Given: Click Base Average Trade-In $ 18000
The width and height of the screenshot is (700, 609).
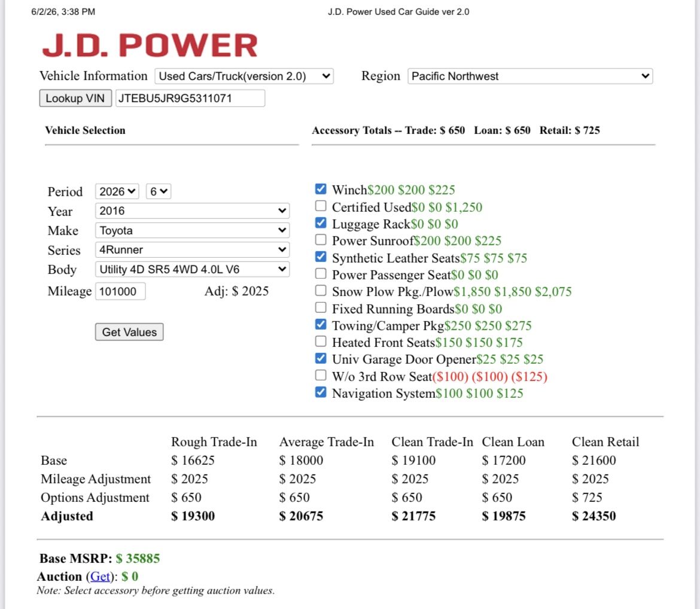Looking at the screenshot, I should 301,460.
